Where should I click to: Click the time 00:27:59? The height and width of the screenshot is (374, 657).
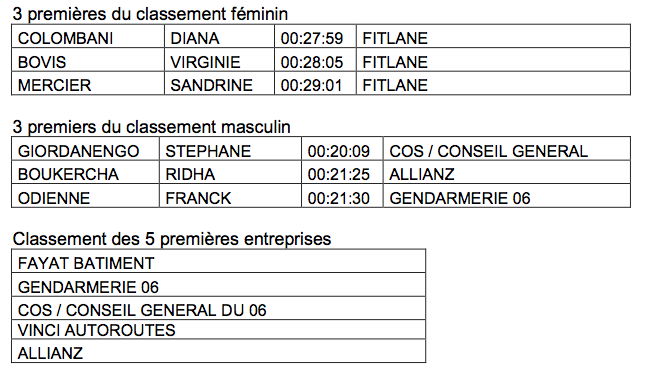[315, 36]
